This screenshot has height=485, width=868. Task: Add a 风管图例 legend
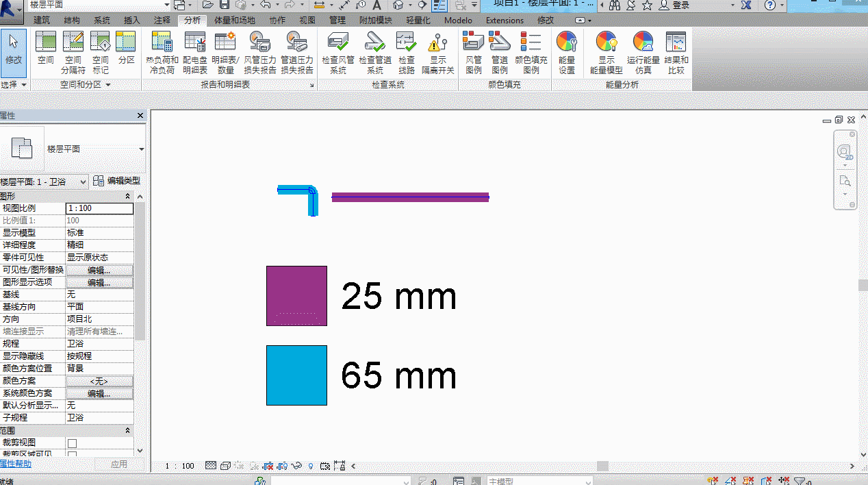pos(474,52)
